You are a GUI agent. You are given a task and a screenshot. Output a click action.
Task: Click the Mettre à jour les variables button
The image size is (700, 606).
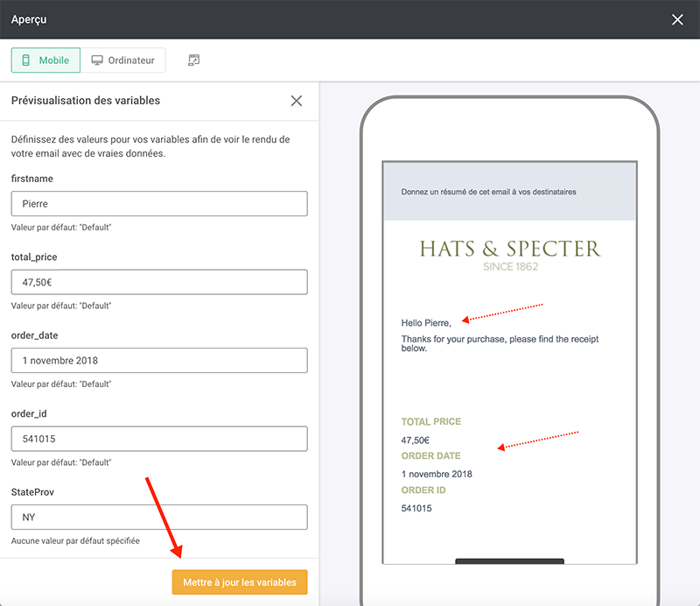pyautogui.click(x=240, y=582)
